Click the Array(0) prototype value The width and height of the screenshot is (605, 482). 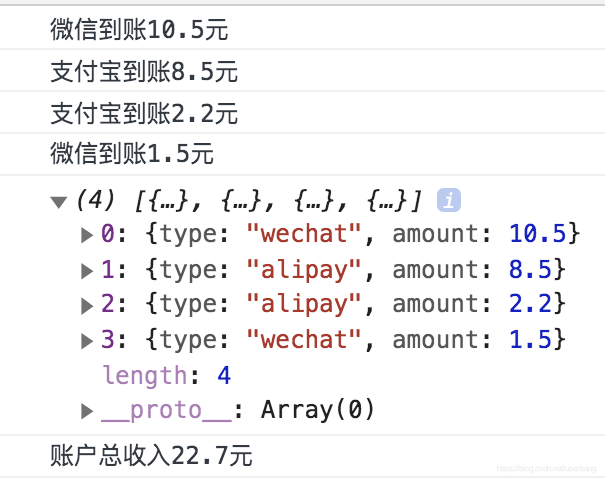[x=318, y=410]
